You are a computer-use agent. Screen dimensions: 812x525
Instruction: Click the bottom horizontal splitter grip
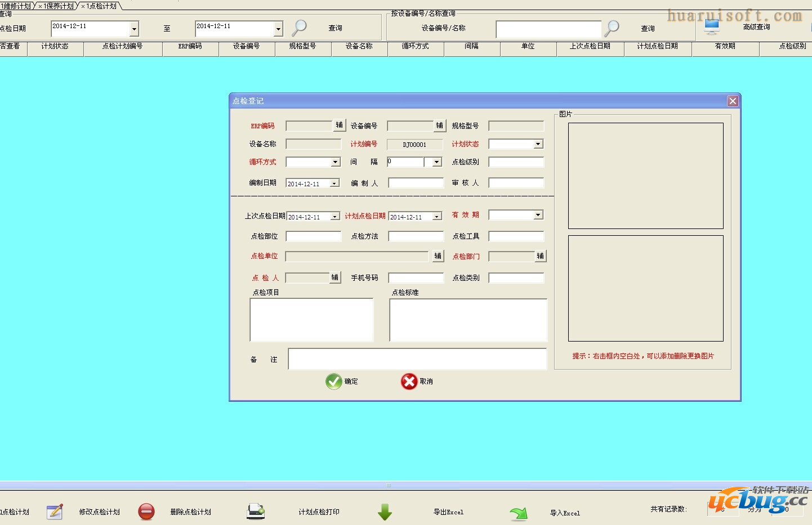(389, 485)
